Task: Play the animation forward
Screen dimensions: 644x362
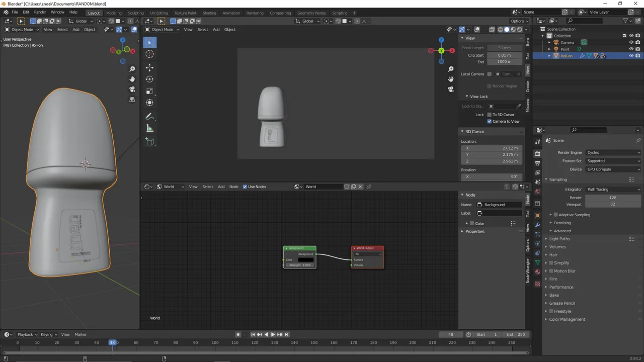Action: [x=273, y=334]
